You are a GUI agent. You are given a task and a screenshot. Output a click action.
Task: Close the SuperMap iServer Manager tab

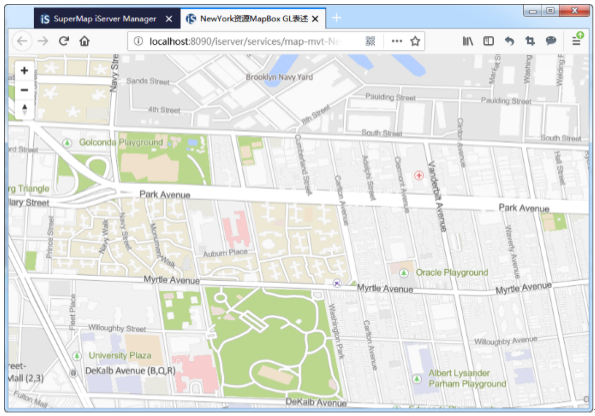[x=169, y=19]
